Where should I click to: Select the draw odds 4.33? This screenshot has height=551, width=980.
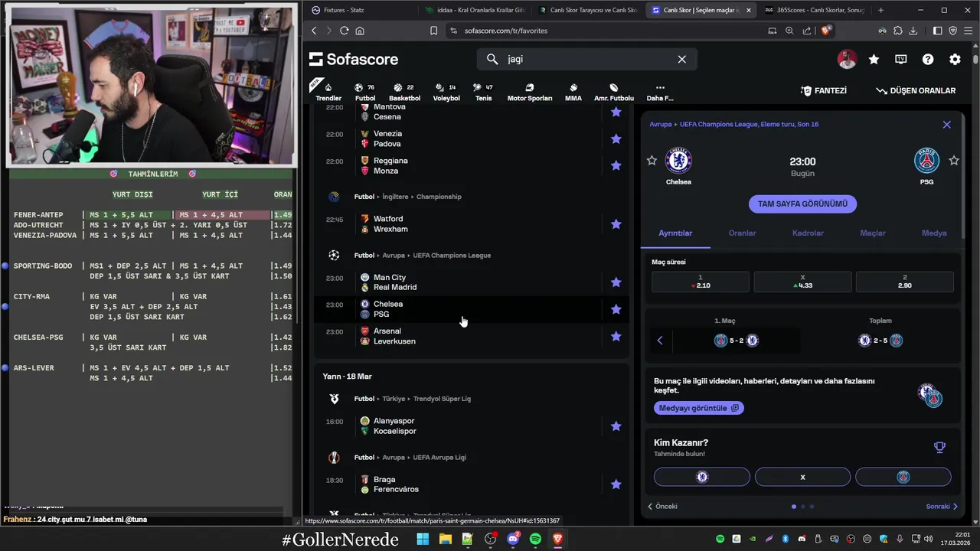(x=802, y=282)
